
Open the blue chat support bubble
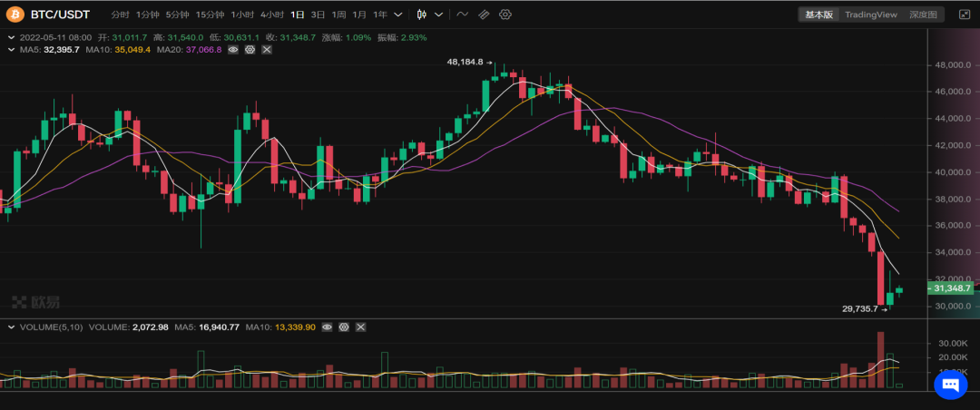[950, 385]
